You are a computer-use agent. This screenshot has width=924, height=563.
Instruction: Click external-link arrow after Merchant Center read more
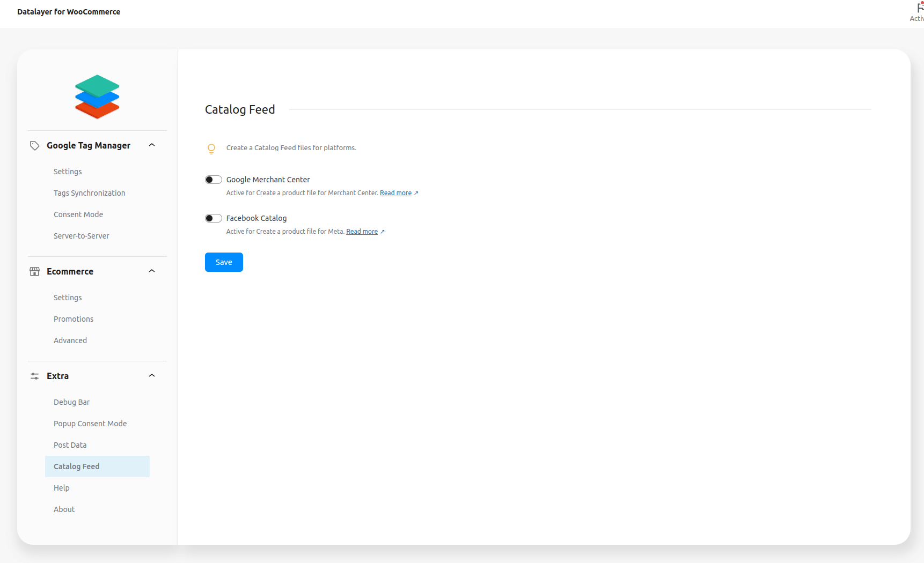[x=416, y=192]
